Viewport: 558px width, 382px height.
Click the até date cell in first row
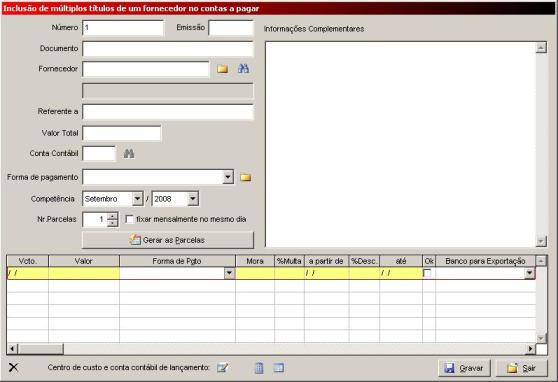[401, 273]
